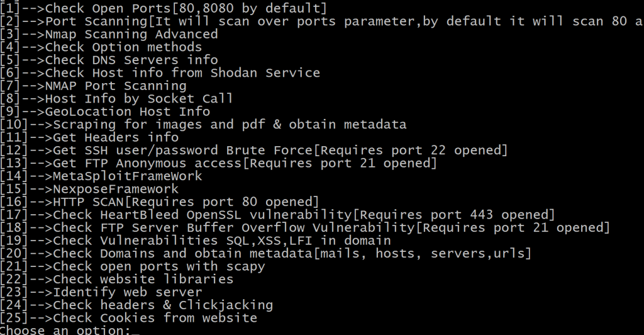Select the HeartBleed OpenSSL vulnerability check
Viewport: 644px width, 335px height.
pos(277,215)
